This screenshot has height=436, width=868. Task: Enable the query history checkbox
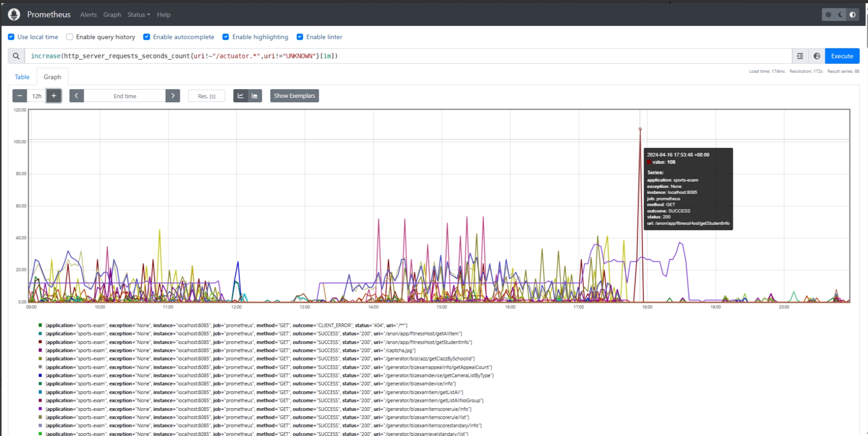click(x=70, y=37)
